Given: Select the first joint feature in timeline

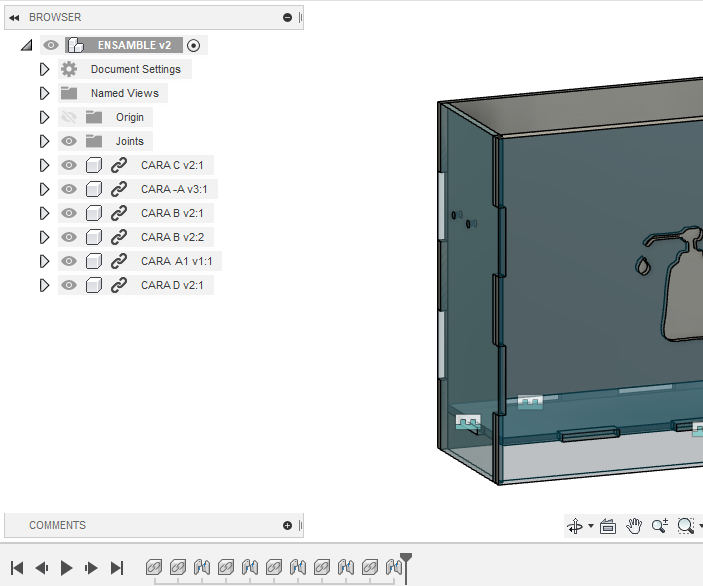Looking at the screenshot, I should coord(202,567).
